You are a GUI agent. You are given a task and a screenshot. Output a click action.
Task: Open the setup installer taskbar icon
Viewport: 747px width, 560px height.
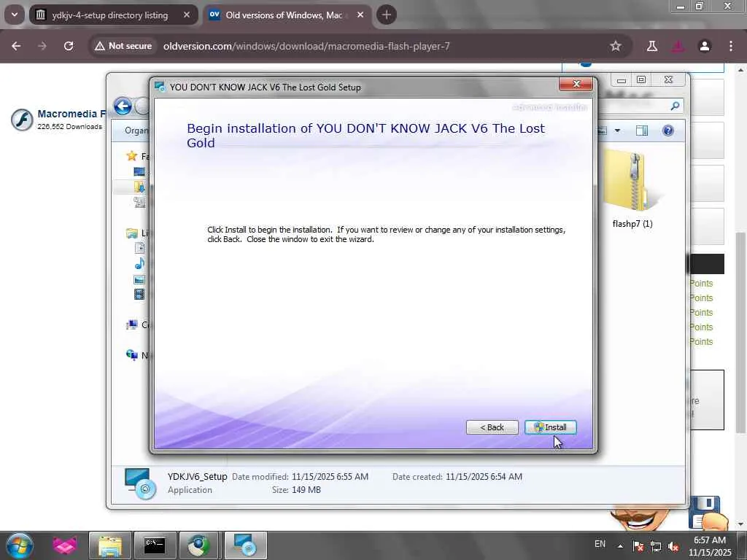coord(245,545)
